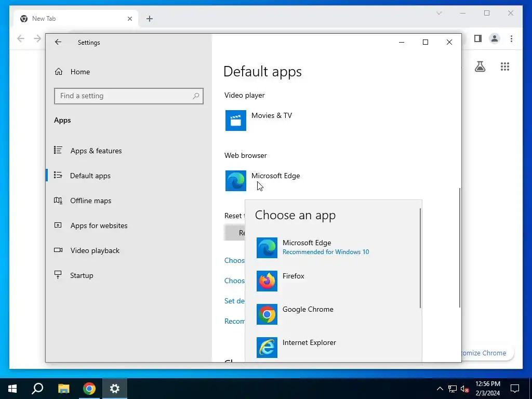The width and height of the screenshot is (532, 399).
Task: Open Chrome three-dot menu
Action: (511, 38)
